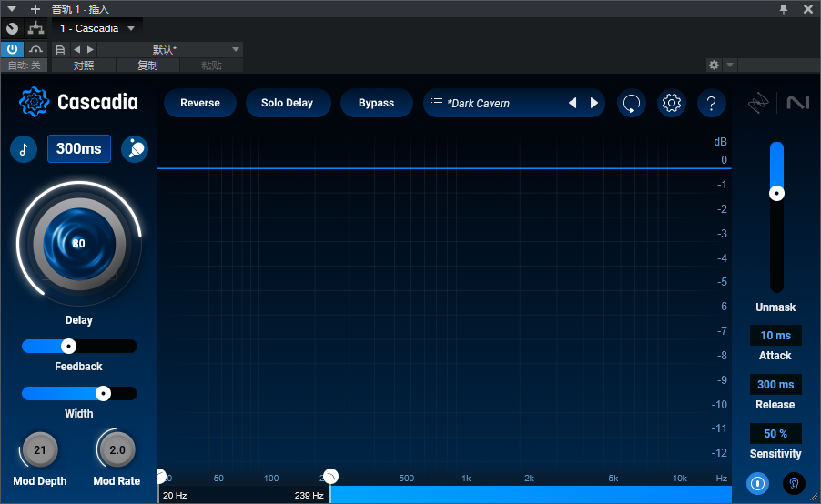
Task: Click the 239 Hz filter handle
Action: 330,477
